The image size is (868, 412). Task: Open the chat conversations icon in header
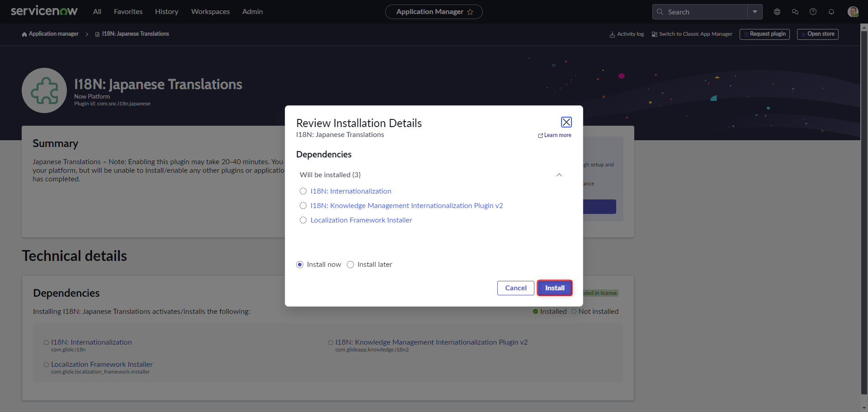[795, 12]
